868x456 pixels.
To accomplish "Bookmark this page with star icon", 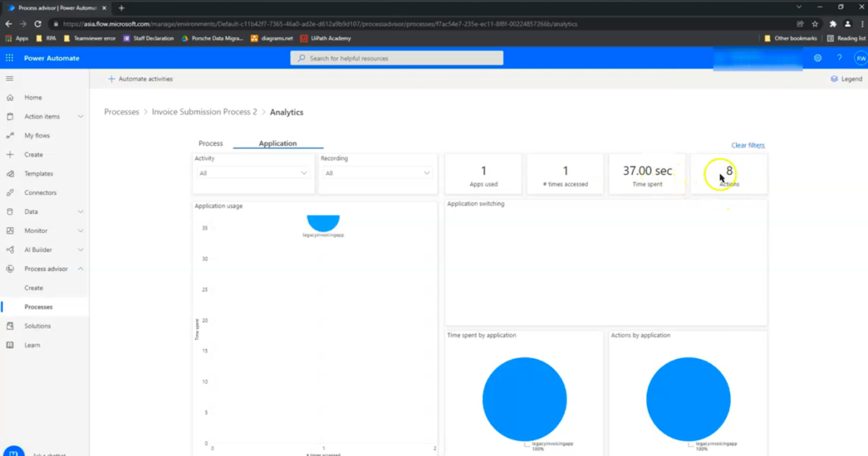I will [x=814, y=24].
